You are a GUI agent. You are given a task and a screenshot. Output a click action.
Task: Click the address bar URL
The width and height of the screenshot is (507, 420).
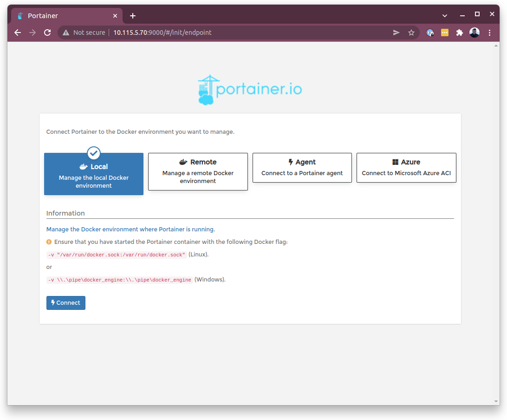[162, 33]
